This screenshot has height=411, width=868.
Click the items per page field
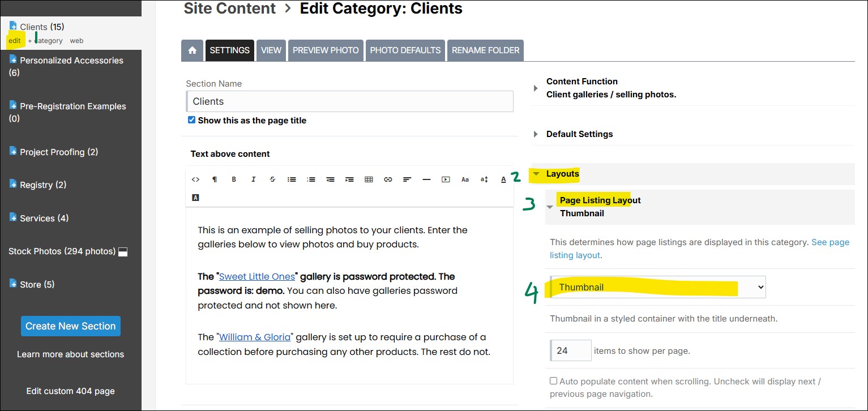pyautogui.click(x=571, y=350)
